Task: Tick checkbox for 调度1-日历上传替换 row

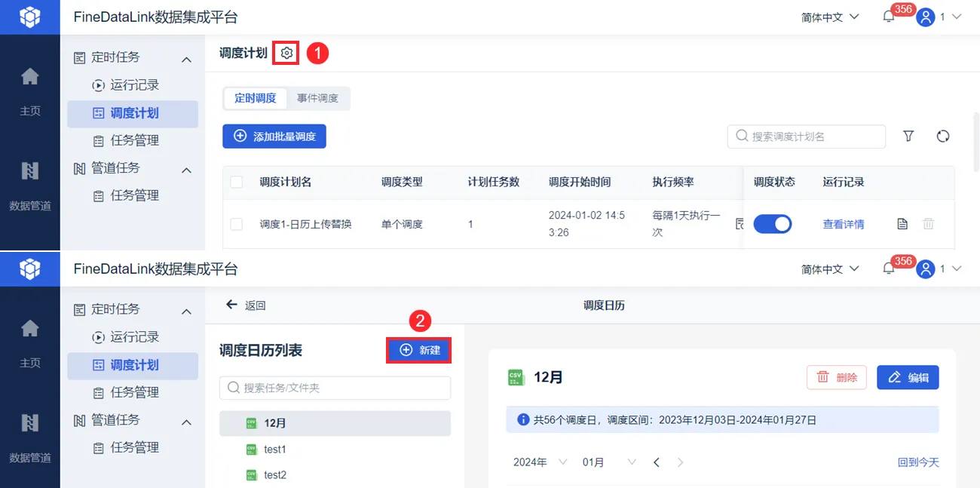Action: [x=237, y=224]
